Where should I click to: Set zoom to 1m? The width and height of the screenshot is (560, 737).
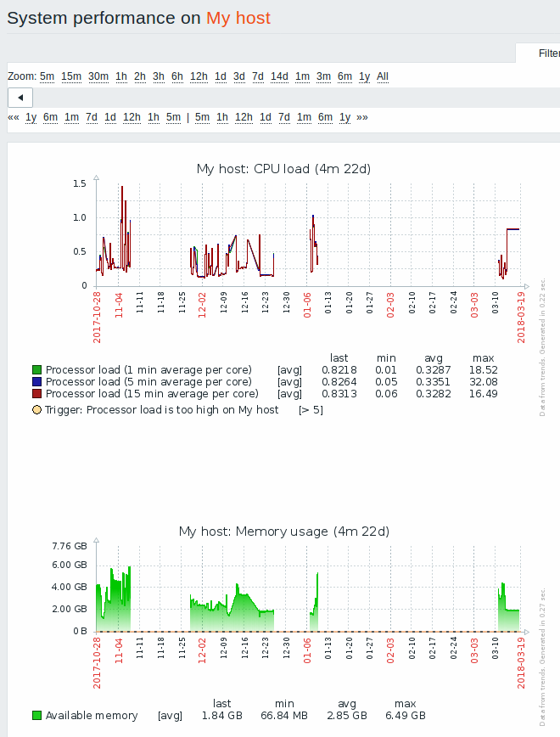(302, 76)
